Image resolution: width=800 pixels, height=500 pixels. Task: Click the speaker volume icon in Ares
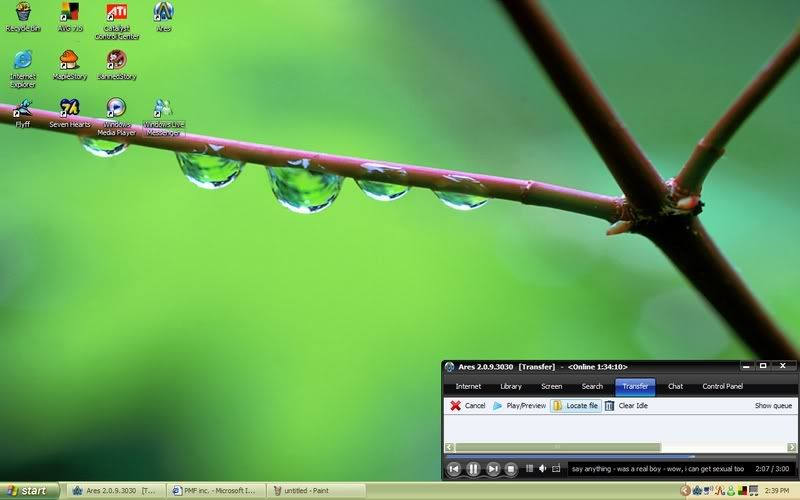pyautogui.click(x=543, y=468)
